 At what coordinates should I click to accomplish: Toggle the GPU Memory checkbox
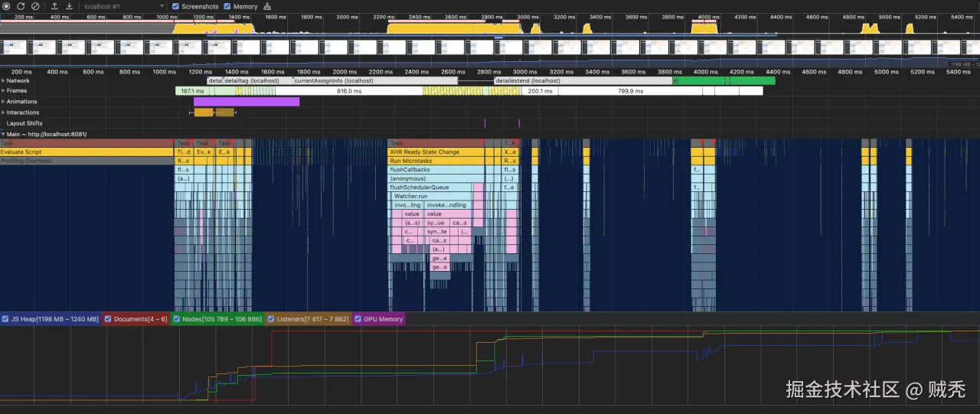click(x=358, y=319)
